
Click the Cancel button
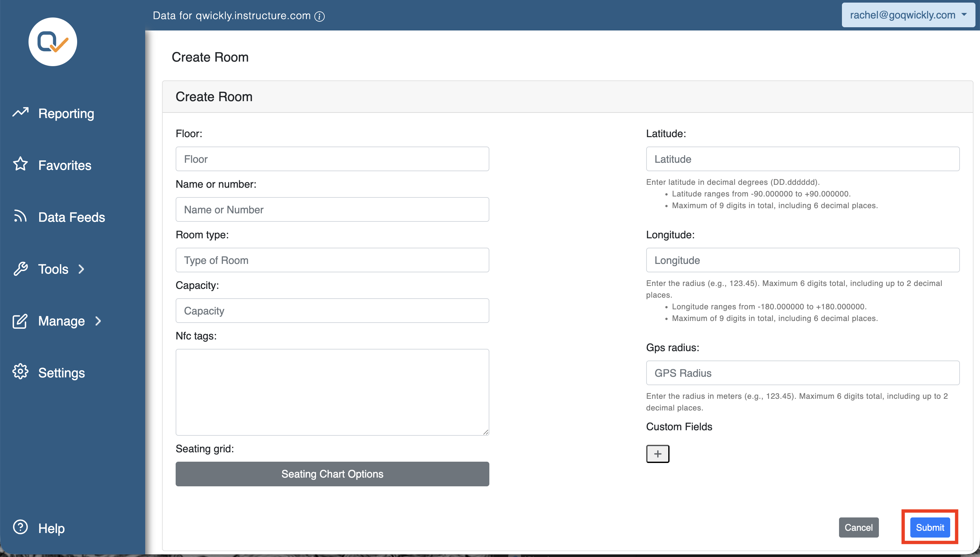click(858, 527)
